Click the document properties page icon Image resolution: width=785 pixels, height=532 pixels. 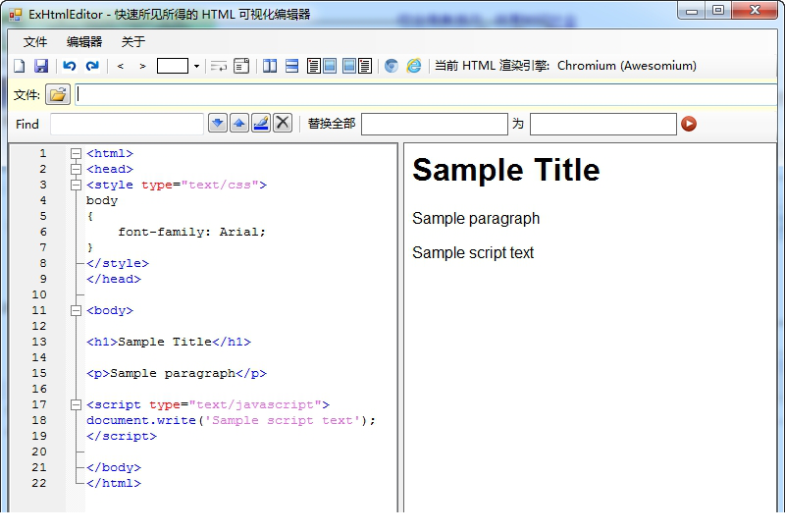point(241,66)
